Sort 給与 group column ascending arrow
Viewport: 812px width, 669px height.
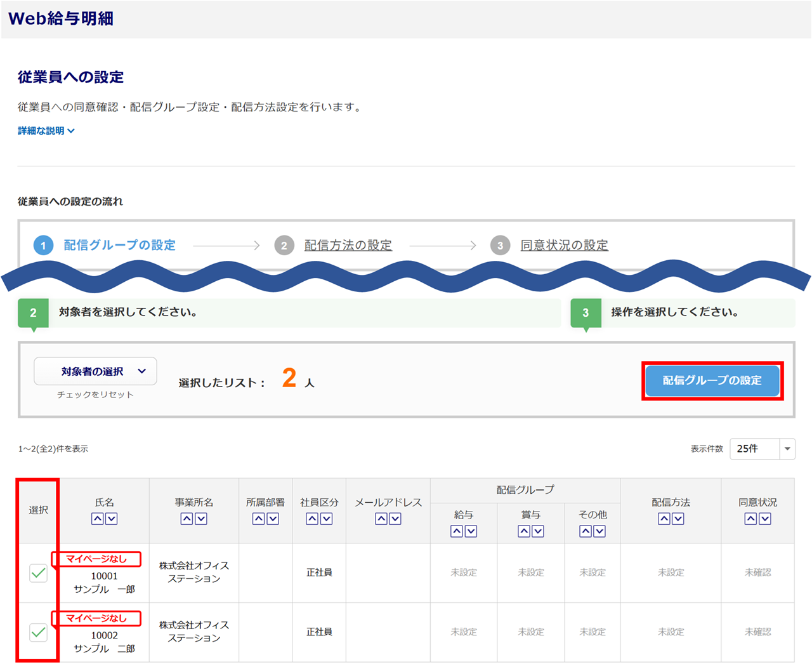click(457, 531)
